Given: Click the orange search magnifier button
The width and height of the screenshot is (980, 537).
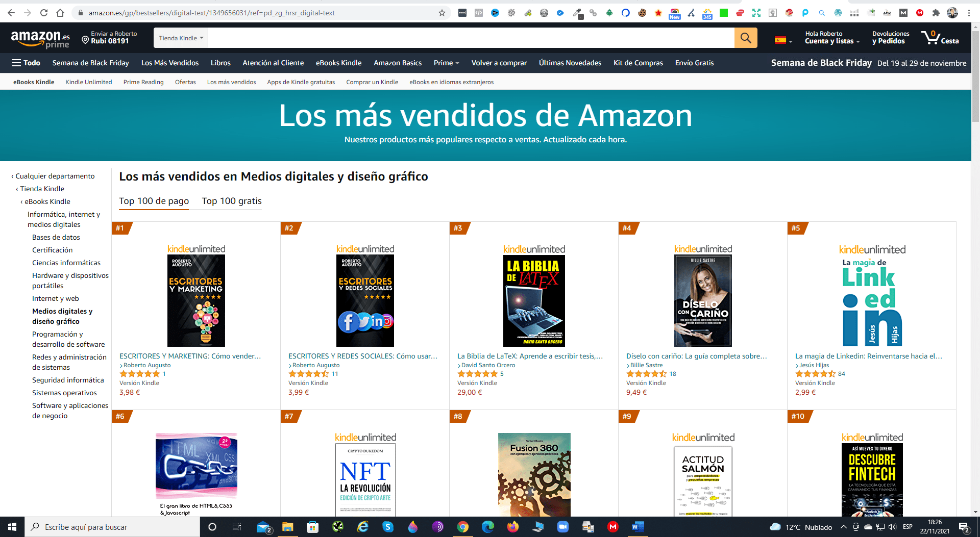Looking at the screenshot, I should pos(746,38).
